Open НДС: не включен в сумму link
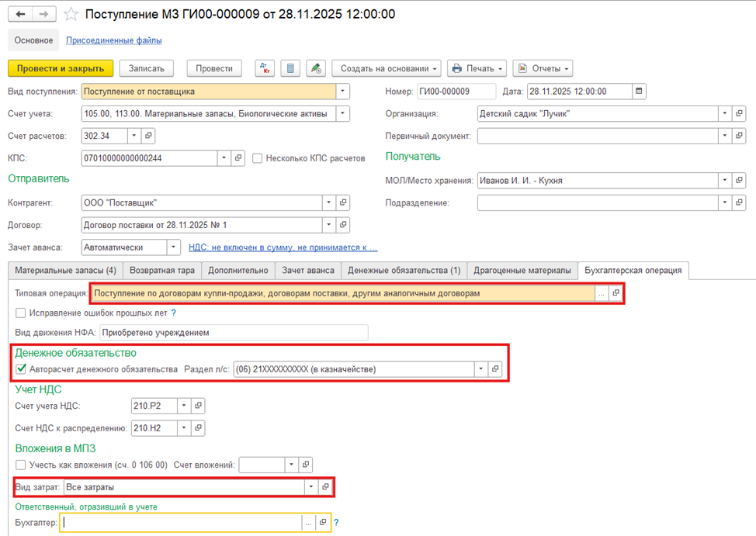The image size is (756, 536). click(283, 247)
